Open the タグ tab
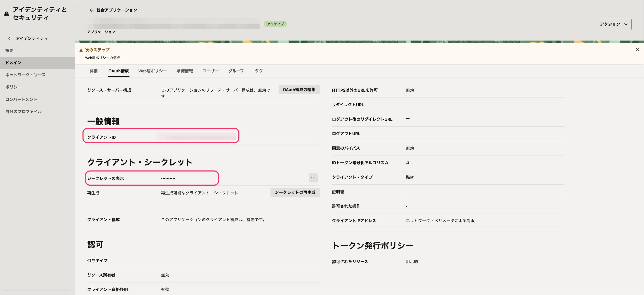Image resolution: width=644 pixels, height=295 pixels. pyautogui.click(x=259, y=71)
